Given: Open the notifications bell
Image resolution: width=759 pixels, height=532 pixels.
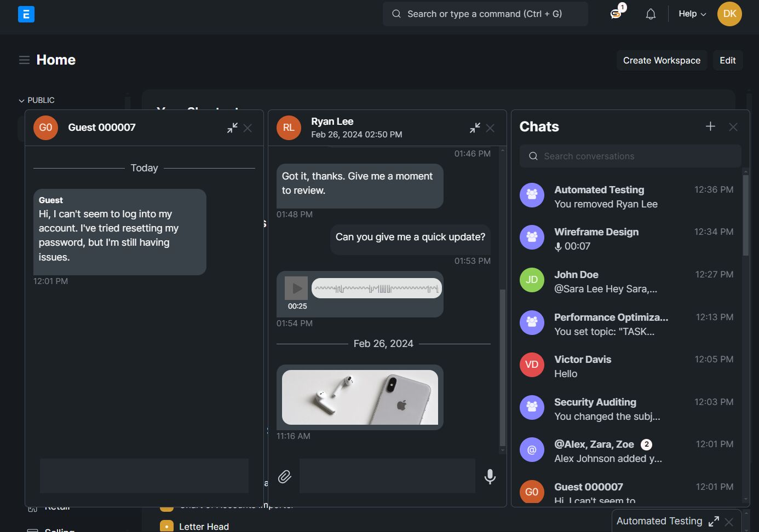Looking at the screenshot, I should [651, 14].
